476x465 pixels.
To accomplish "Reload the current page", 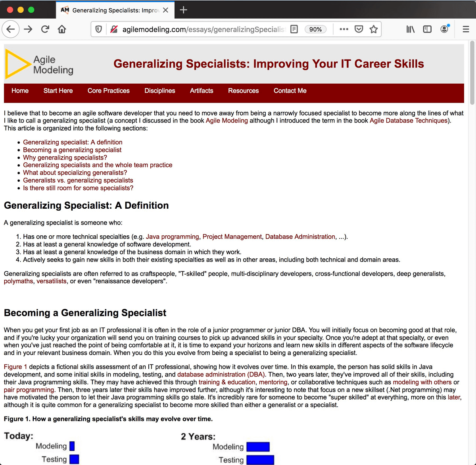I will (45, 29).
